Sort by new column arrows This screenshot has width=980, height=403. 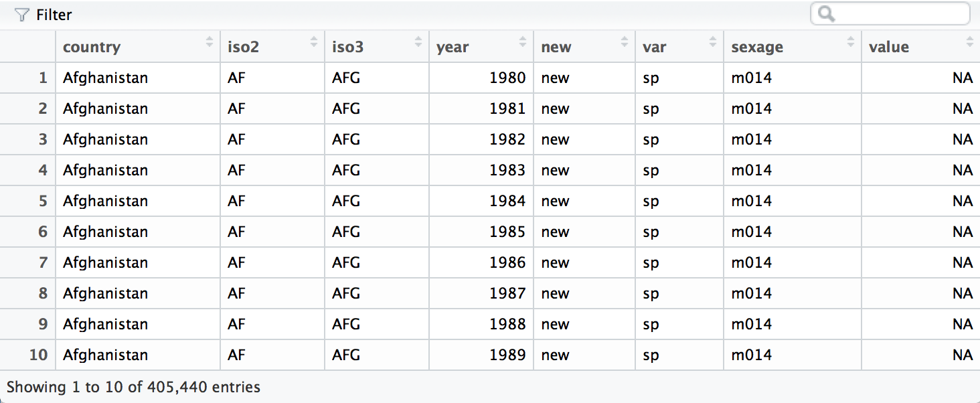click(625, 42)
